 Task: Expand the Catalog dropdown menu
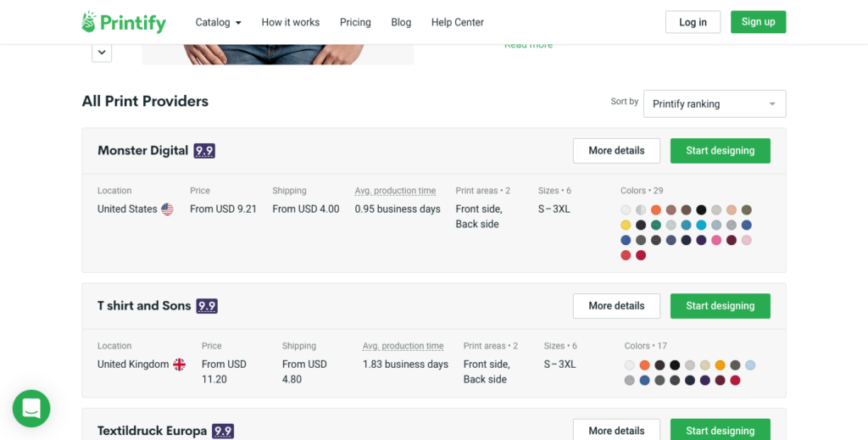tap(218, 22)
